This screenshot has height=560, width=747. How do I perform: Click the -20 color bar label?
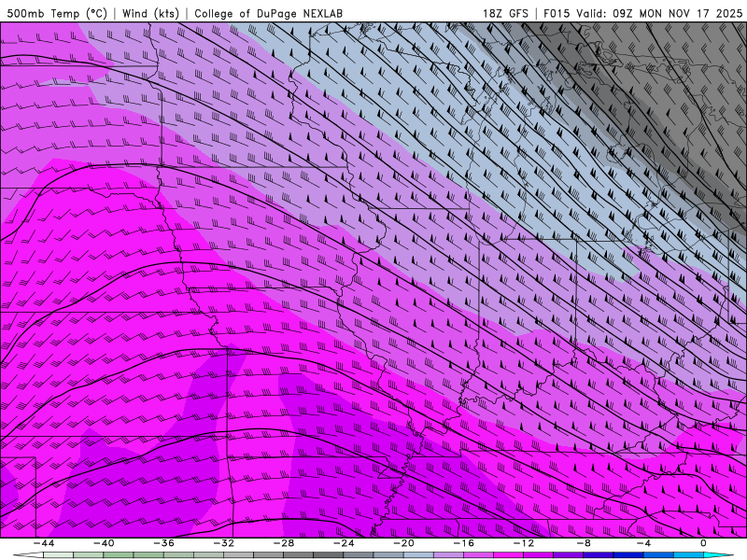(x=404, y=543)
